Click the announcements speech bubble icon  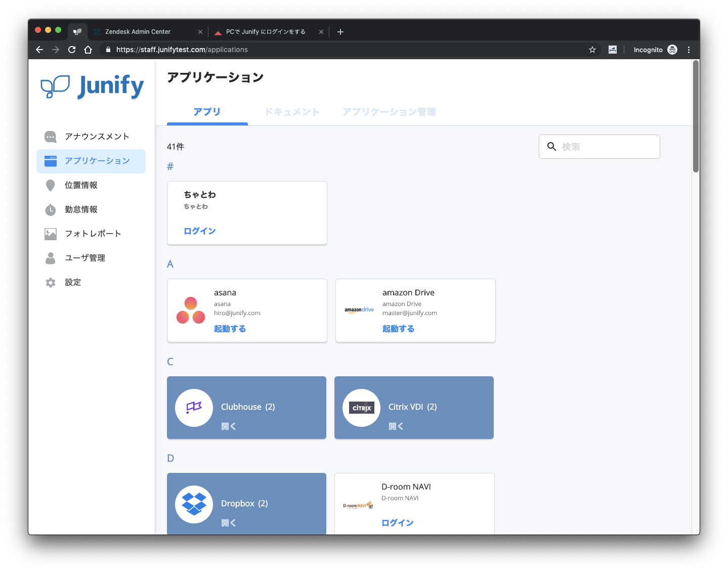pos(51,137)
